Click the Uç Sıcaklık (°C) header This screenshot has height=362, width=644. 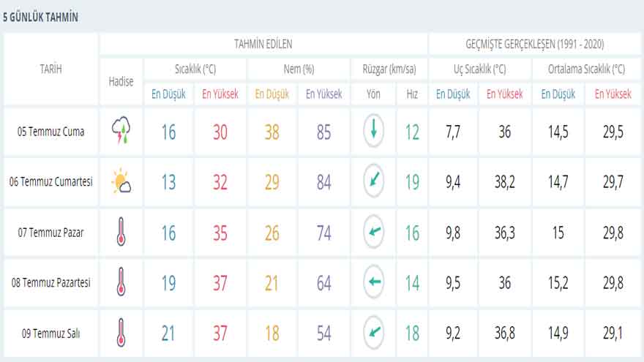tap(479, 69)
